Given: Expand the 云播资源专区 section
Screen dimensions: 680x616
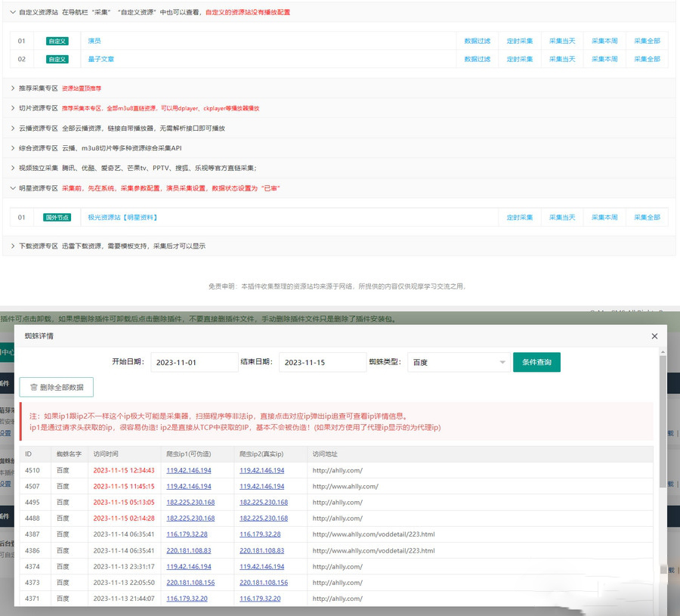Looking at the screenshot, I should pyautogui.click(x=13, y=128).
